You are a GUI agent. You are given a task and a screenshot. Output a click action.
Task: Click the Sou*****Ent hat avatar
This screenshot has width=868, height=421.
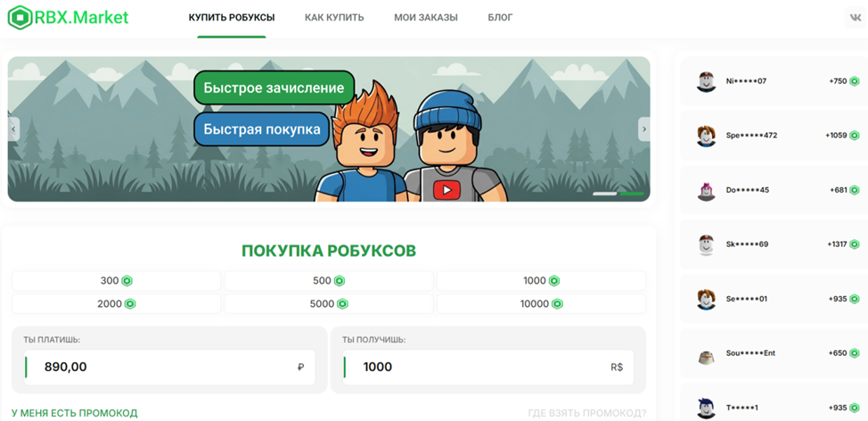click(x=707, y=354)
